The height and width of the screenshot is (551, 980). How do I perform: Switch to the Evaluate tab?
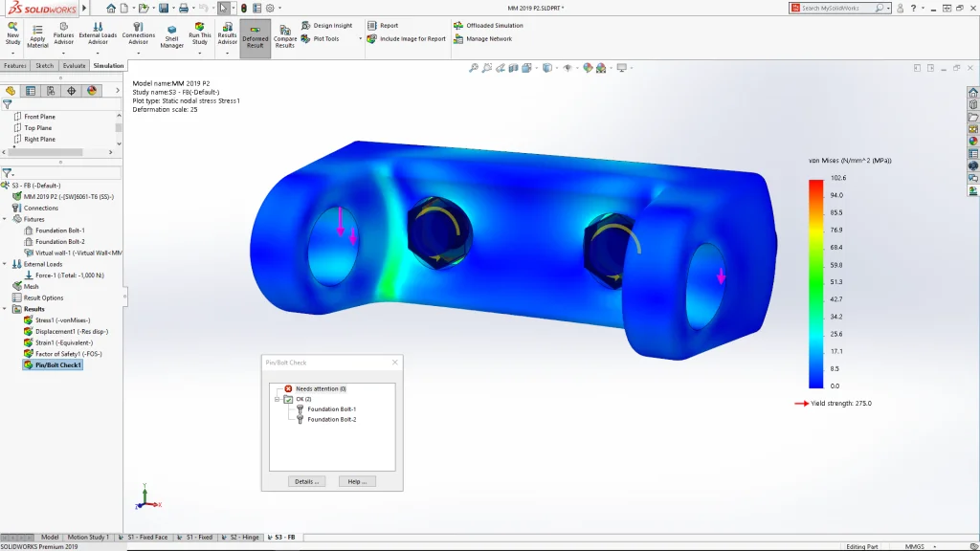pyautogui.click(x=74, y=66)
